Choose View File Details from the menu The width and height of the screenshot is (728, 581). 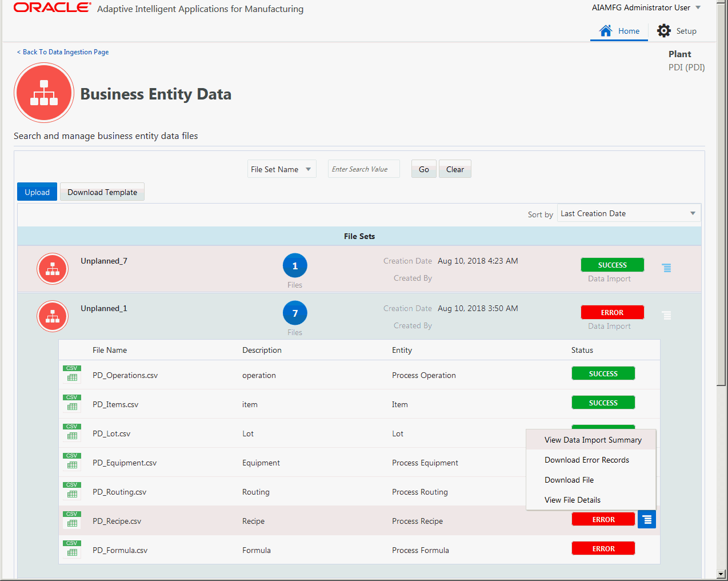tap(591, 500)
